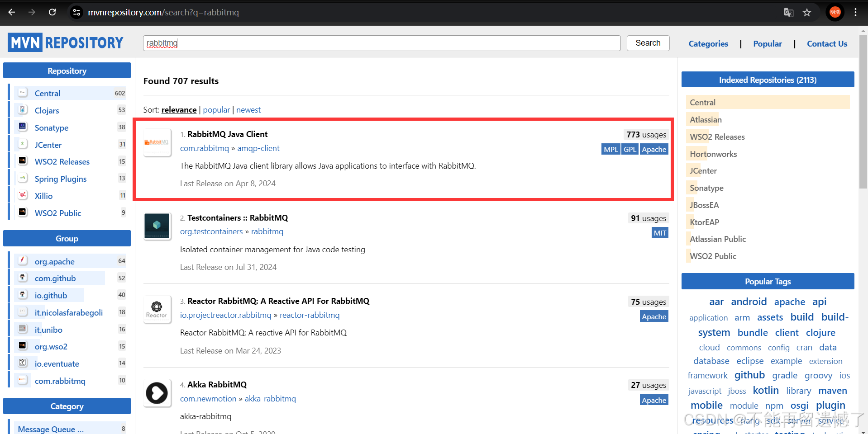Open KtorEAP in Indexed Repositories
Viewport: 868px width, 434px height.
click(704, 222)
